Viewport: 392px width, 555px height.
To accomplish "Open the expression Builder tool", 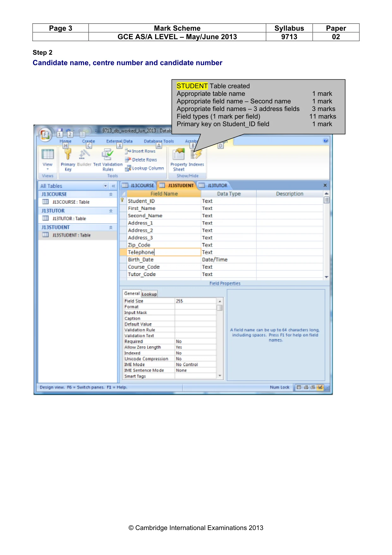I will point(84,157).
